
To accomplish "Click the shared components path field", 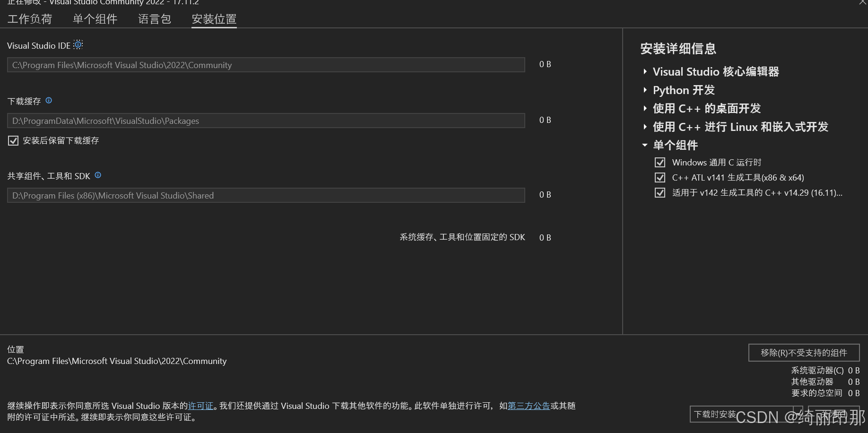I will click(266, 195).
